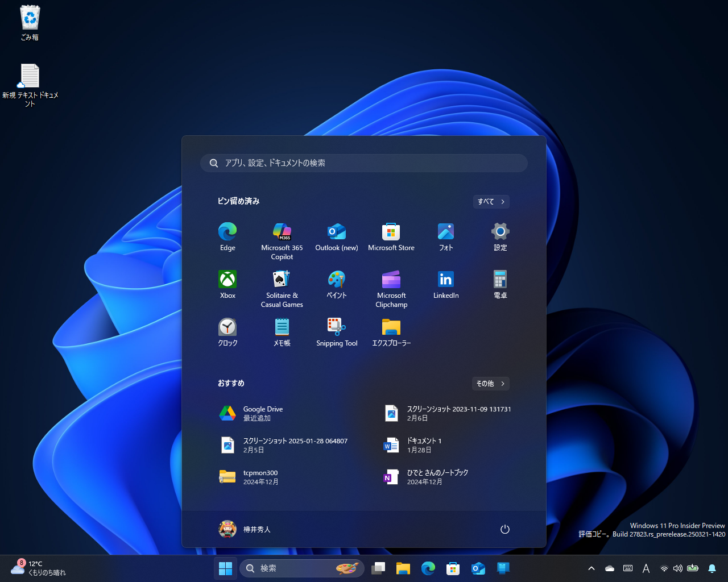The height and width of the screenshot is (582, 728).
Task: Click the power button in Start menu
Action: pos(504,529)
